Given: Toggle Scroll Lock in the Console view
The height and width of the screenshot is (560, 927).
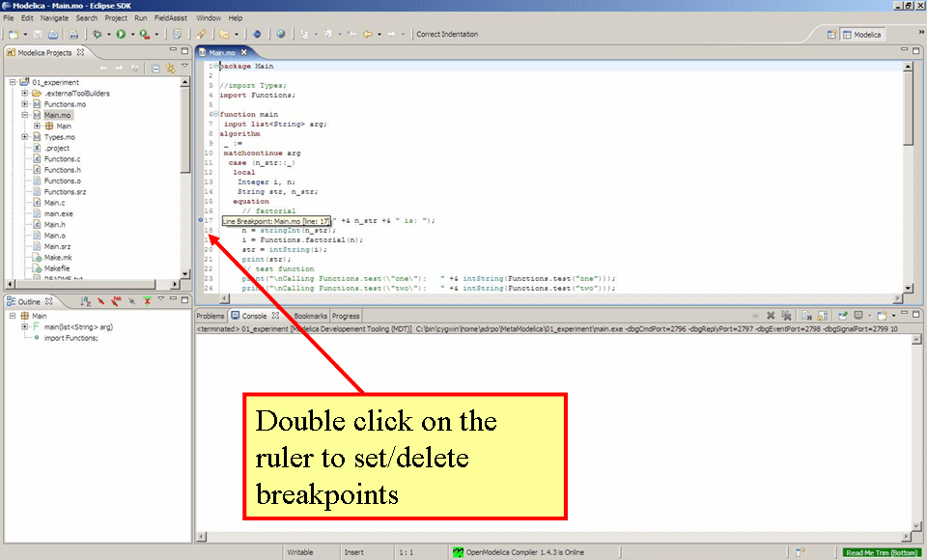Looking at the screenshot, I should click(822, 315).
